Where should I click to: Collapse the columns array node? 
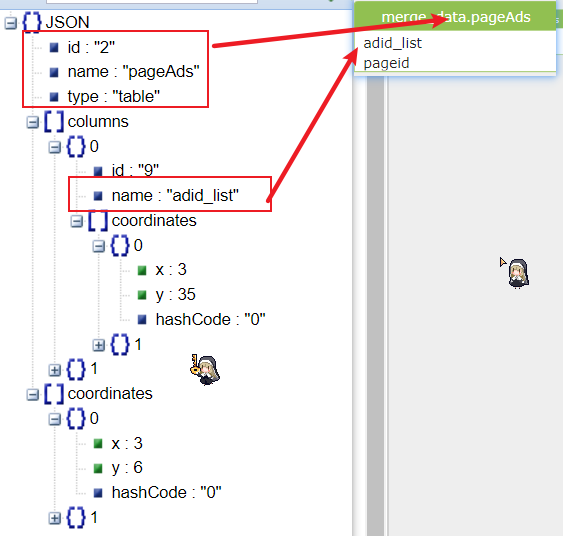[x=33, y=122]
